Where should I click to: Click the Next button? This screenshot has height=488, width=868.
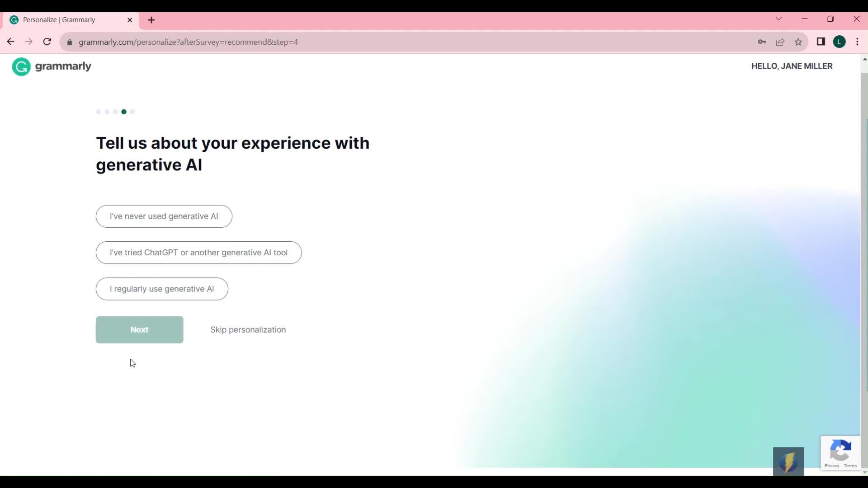139,330
